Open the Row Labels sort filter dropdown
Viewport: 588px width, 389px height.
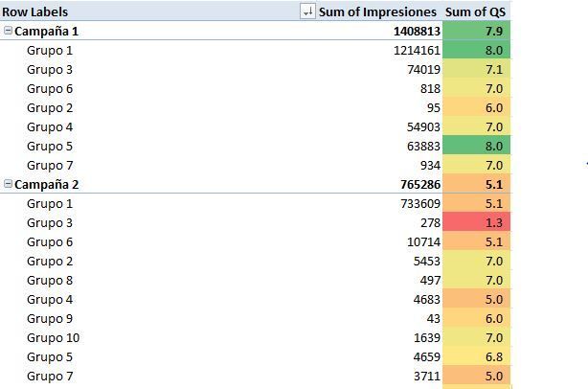(x=307, y=11)
